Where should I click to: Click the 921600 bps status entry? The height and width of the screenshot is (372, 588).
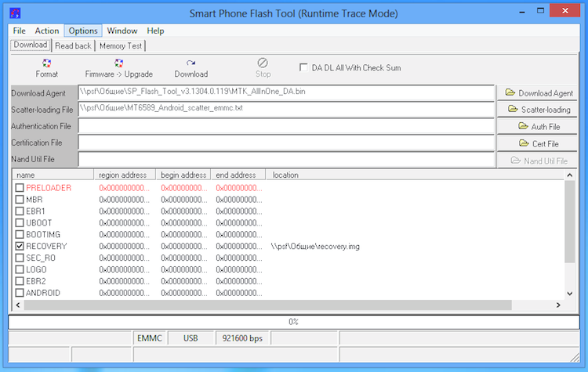(x=242, y=338)
